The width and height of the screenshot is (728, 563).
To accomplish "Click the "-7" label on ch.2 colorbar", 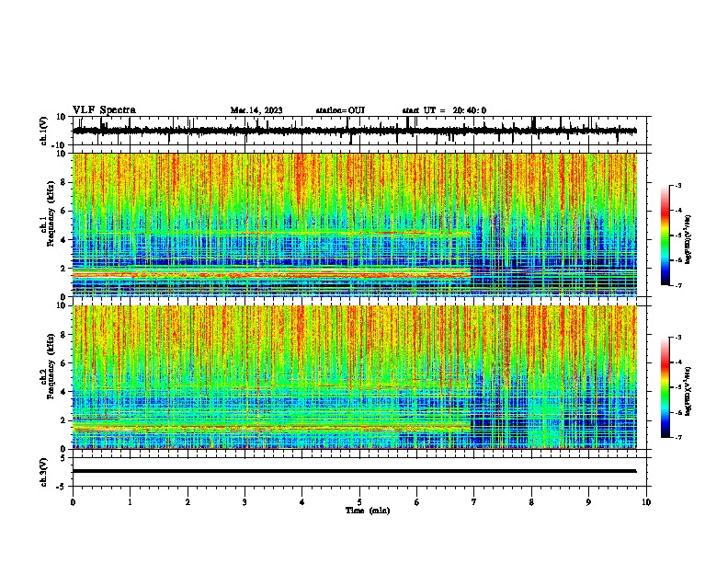I will (x=677, y=438).
